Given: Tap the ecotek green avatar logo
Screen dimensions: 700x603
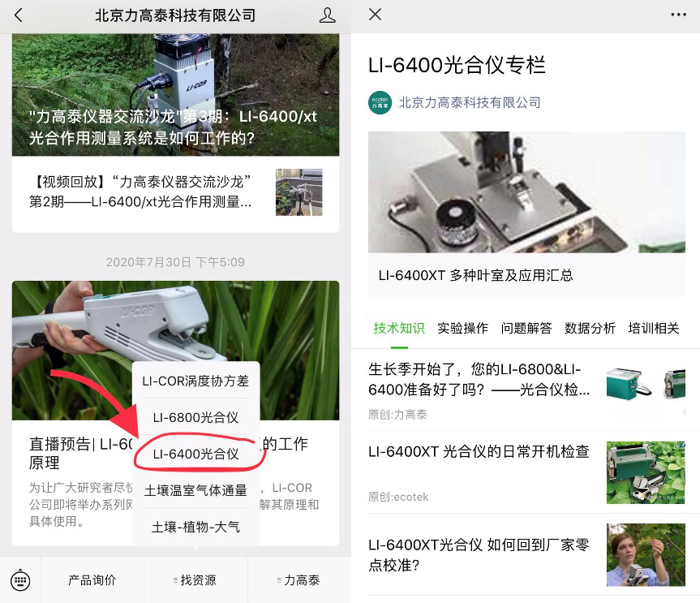Looking at the screenshot, I should coord(380,103).
